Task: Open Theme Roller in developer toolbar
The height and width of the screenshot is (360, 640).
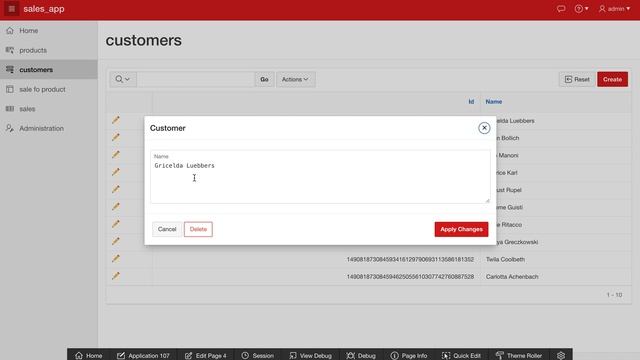Action: tap(519, 356)
